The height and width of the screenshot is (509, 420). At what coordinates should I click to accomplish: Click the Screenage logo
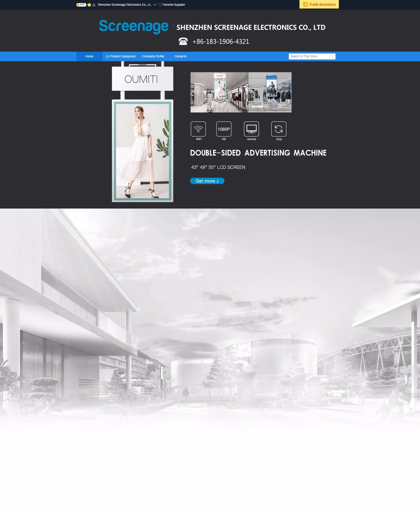[134, 26]
